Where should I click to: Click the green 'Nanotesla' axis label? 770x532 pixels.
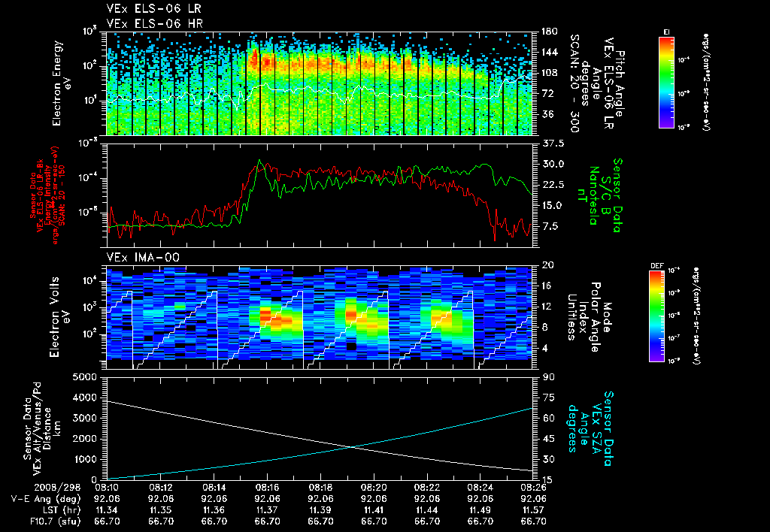pos(595,196)
